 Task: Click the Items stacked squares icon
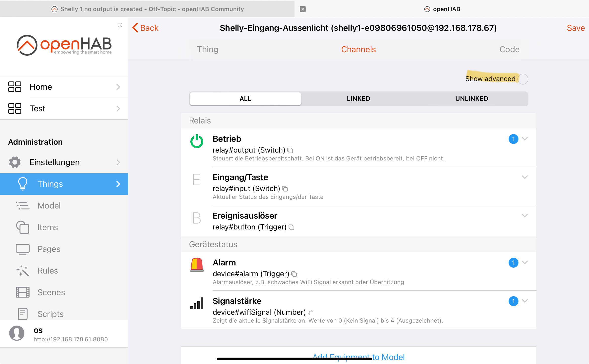tap(23, 227)
